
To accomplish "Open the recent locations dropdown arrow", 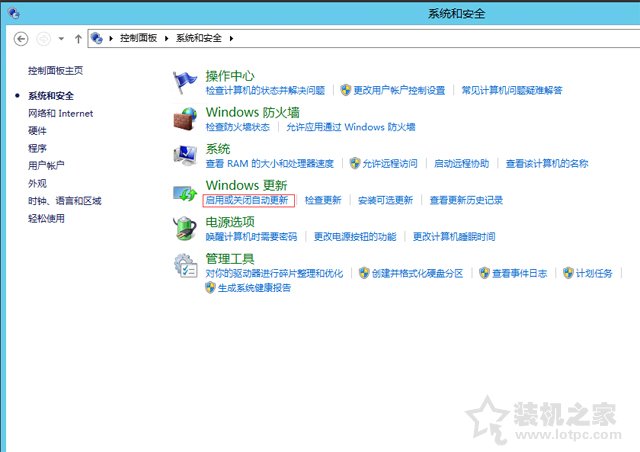I will (61, 39).
